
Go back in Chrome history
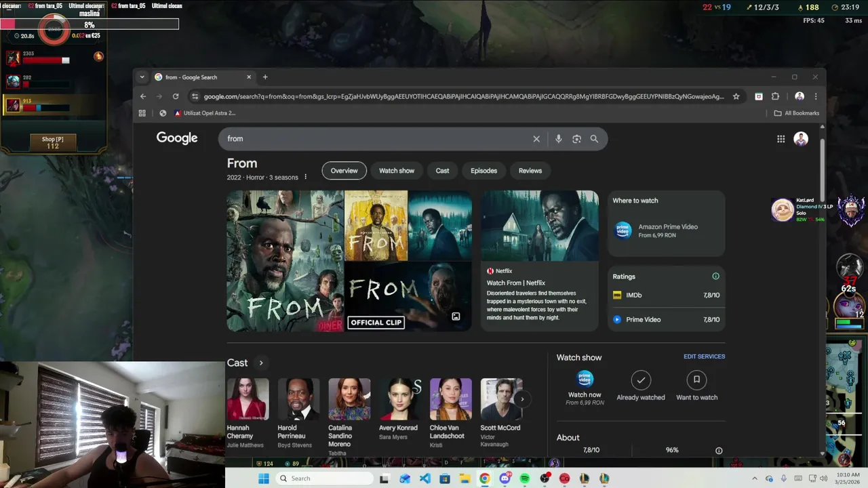point(143,96)
